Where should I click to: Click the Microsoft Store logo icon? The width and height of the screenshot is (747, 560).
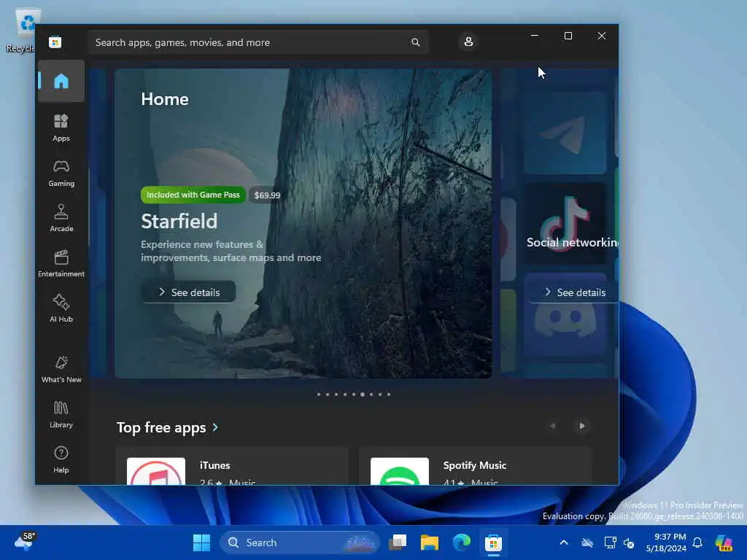pos(55,42)
